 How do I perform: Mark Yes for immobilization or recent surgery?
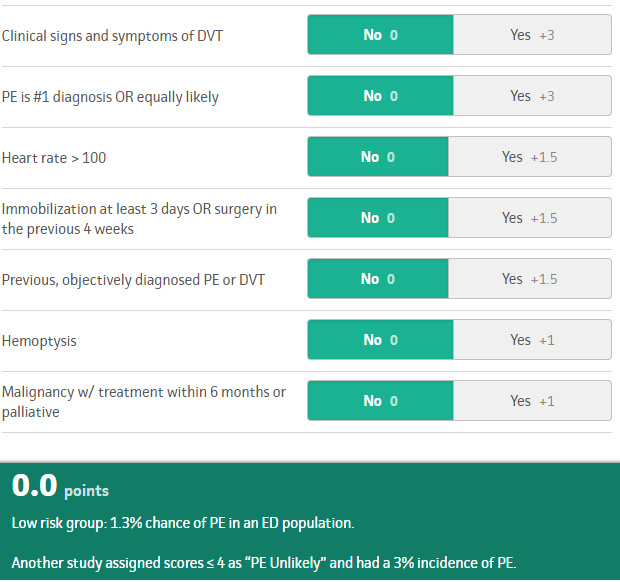click(x=530, y=217)
